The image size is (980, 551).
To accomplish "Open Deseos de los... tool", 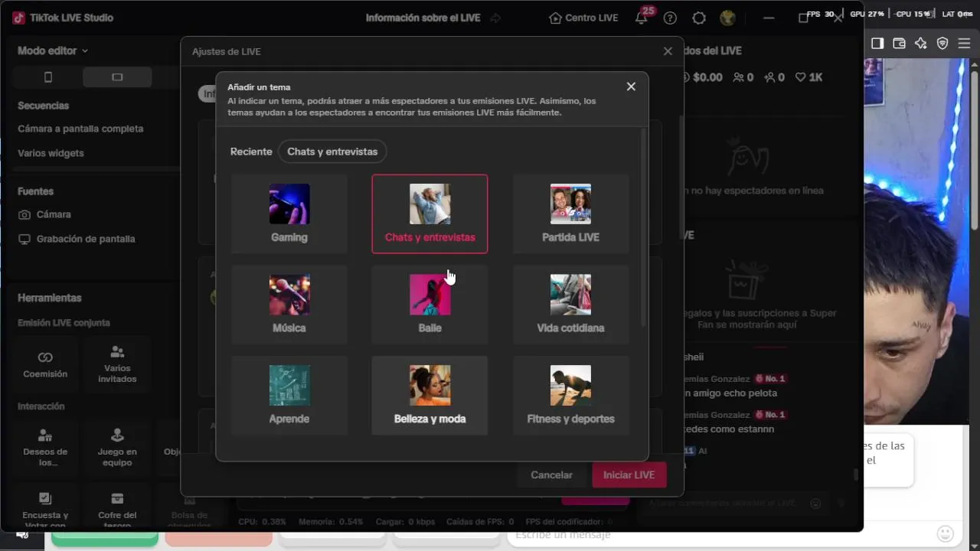I will pyautogui.click(x=45, y=446).
